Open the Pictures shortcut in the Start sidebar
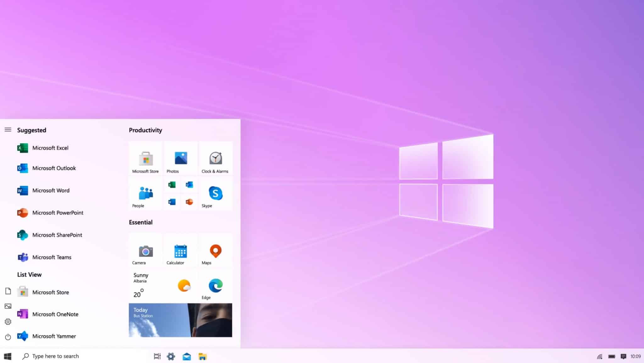644x363 pixels. pos(8,306)
